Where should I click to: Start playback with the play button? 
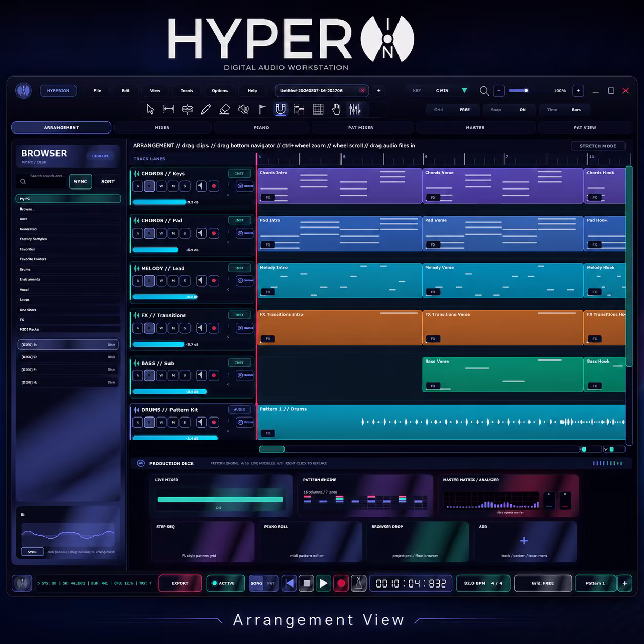[x=324, y=583]
